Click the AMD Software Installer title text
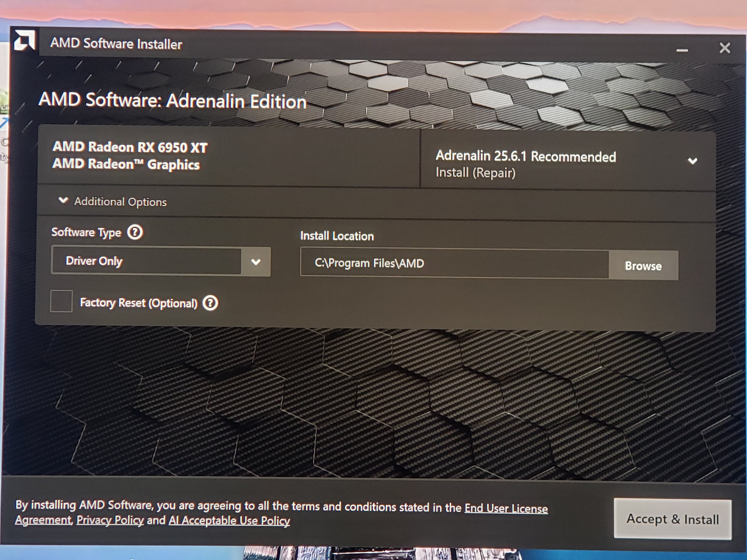This screenshot has height=560, width=747. [116, 44]
